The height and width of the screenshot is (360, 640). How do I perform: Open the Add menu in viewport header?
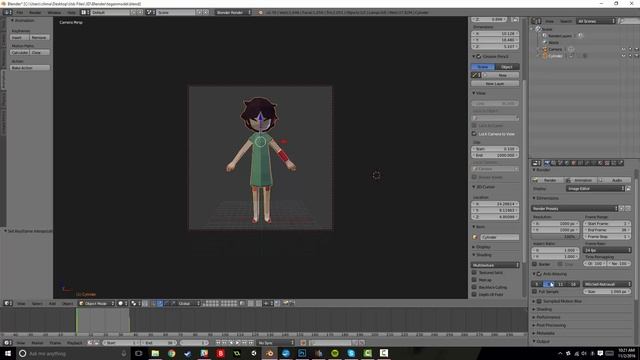point(52,303)
